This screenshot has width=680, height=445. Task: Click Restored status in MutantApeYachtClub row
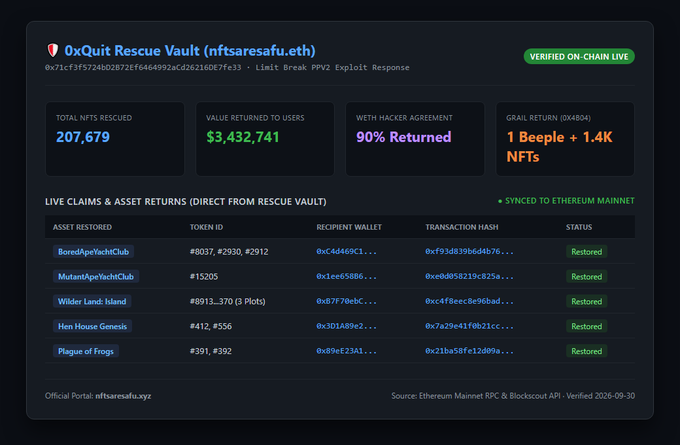click(586, 277)
